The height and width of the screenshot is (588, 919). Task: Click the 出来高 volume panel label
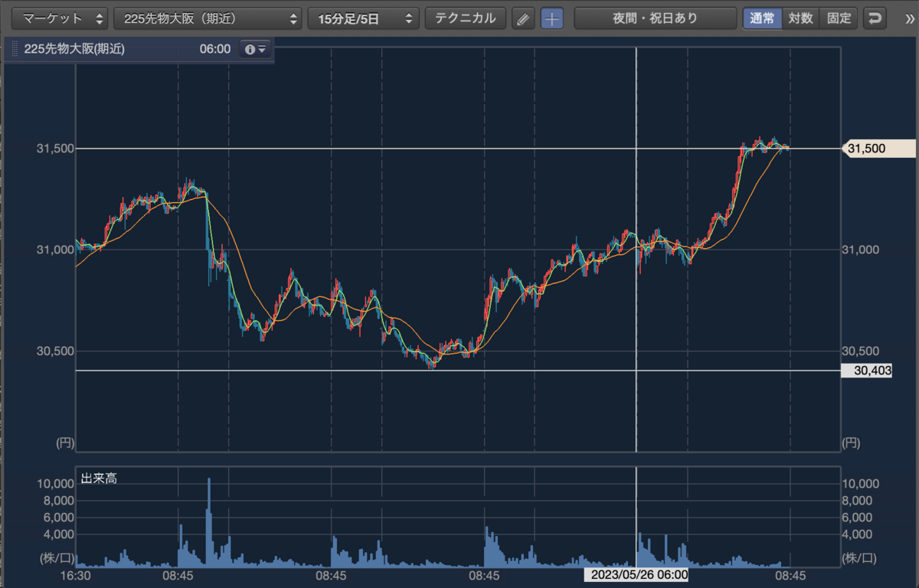pos(99,479)
